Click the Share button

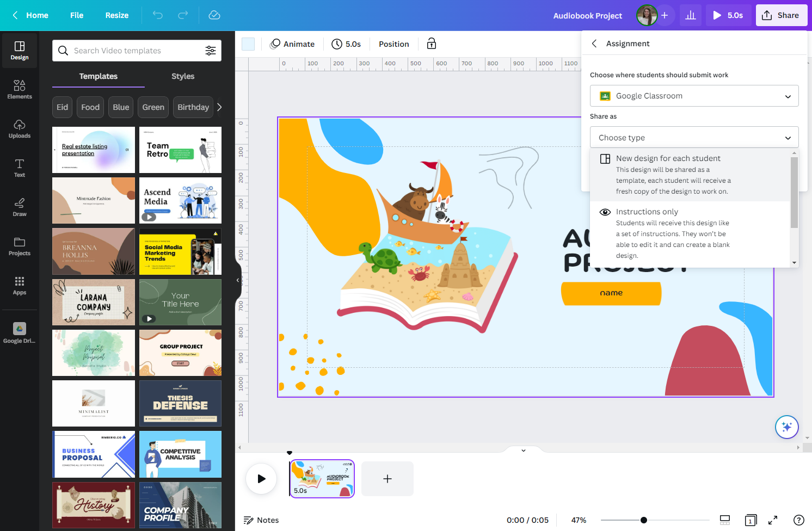click(x=781, y=15)
